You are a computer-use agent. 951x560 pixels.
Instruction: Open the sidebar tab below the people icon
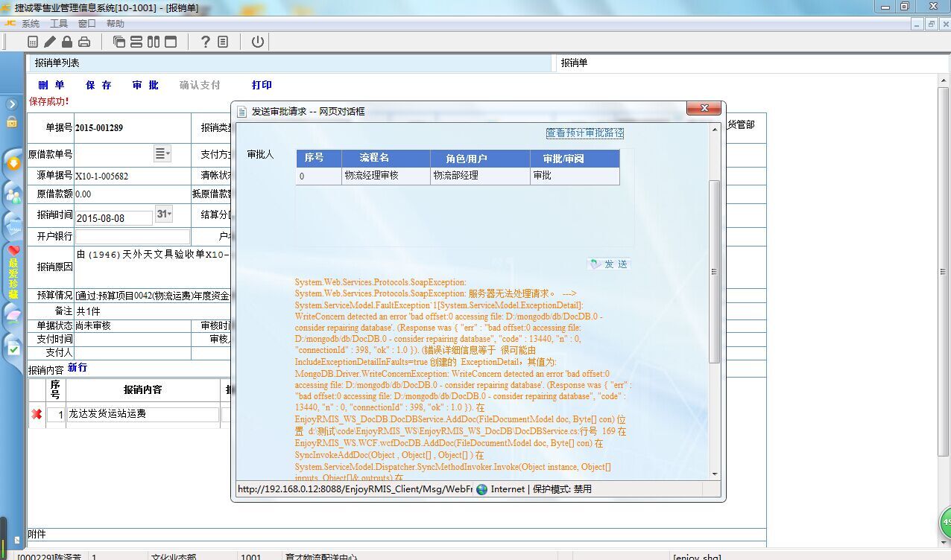(x=13, y=225)
